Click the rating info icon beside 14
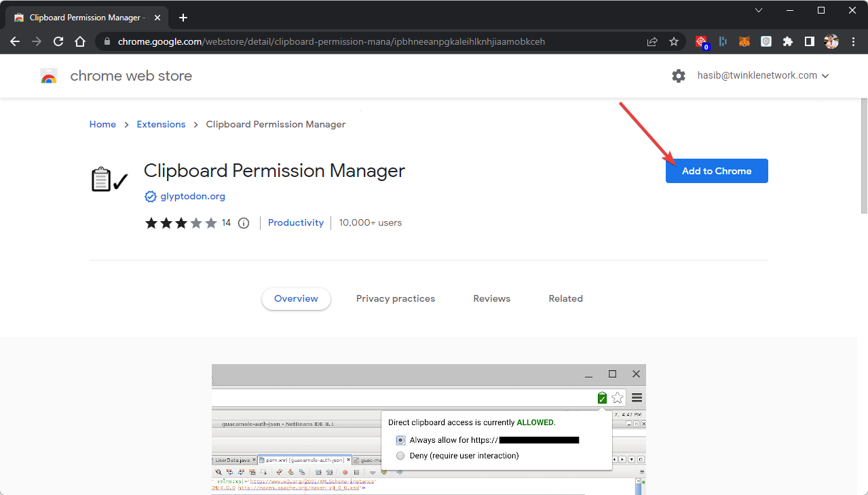The height and width of the screenshot is (495, 868). pos(244,223)
